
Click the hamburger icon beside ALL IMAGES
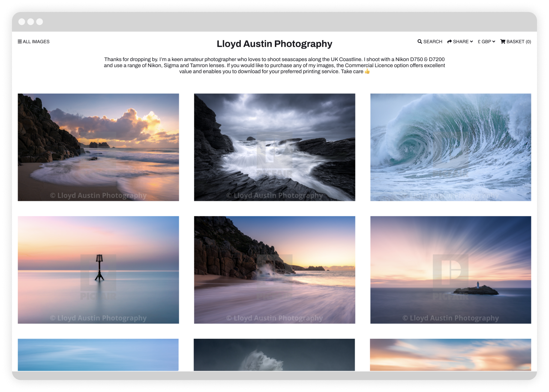tap(20, 41)
